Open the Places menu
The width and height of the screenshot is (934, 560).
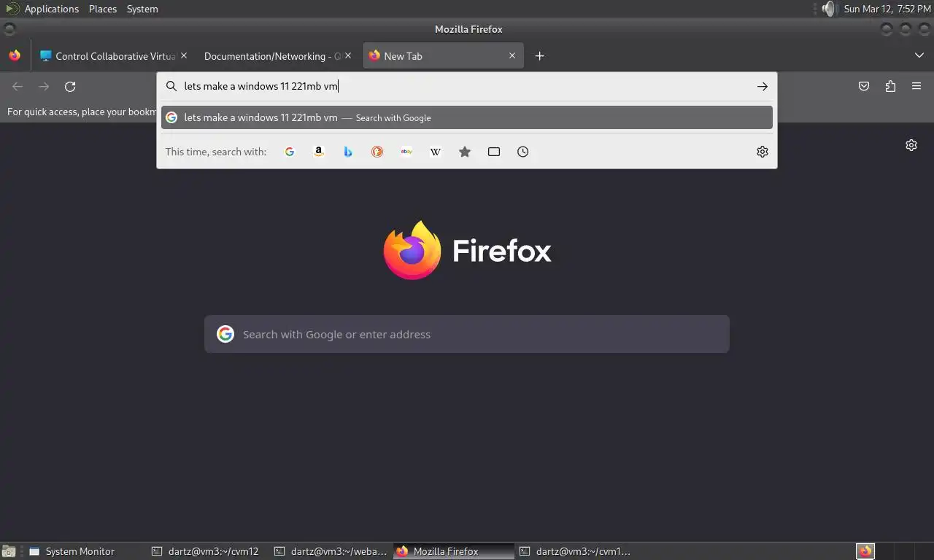103,9
